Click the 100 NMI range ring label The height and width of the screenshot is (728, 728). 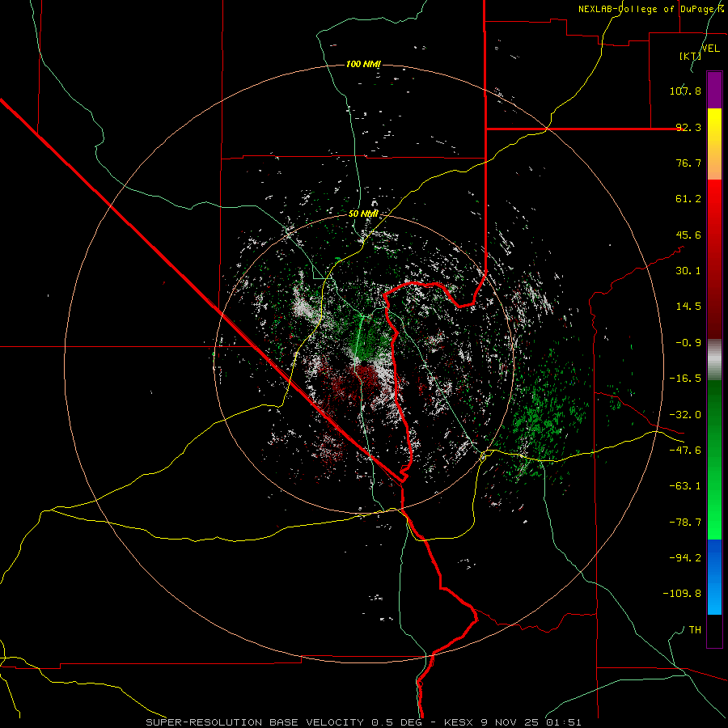pos(363,64)
